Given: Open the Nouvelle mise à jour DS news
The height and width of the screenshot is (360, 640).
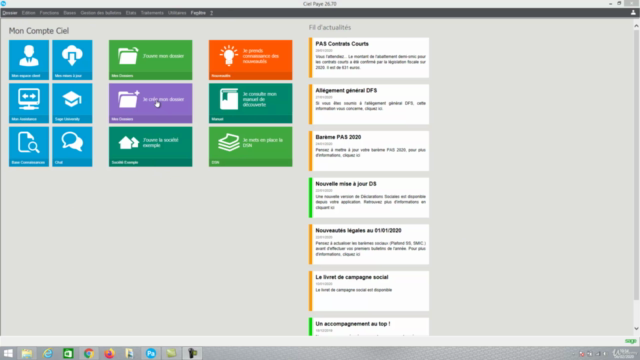Looking at the screenshot, I should 369,198.
